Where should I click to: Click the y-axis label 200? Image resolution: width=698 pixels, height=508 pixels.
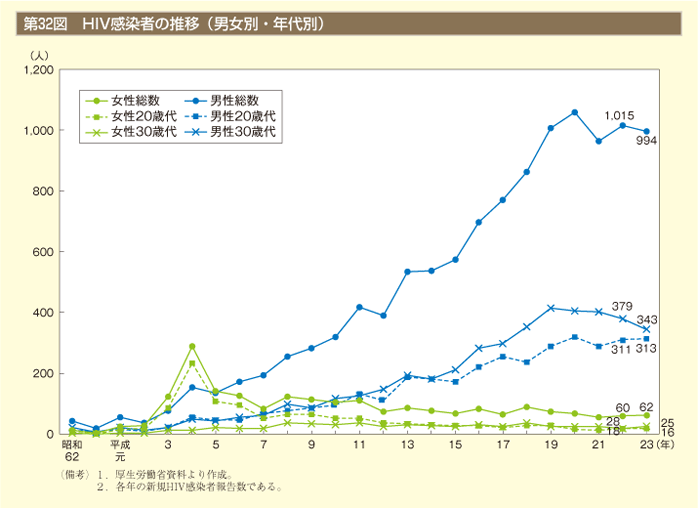[43, 374]
